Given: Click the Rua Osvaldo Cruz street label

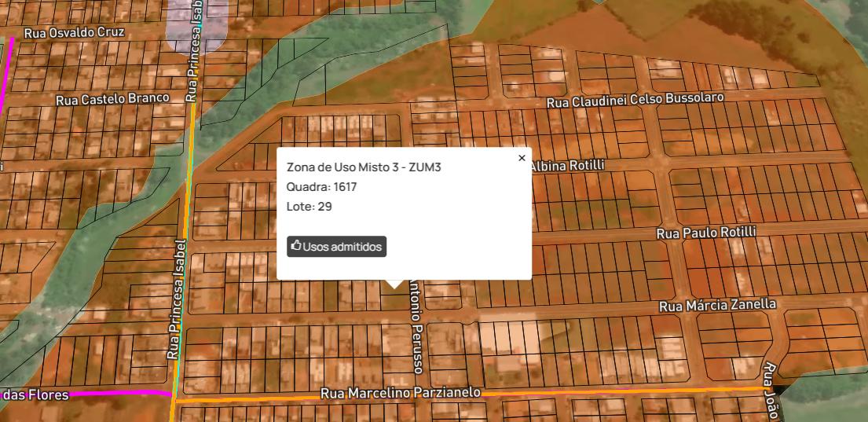Looking at the screenshot, I should tap(74, 33).
